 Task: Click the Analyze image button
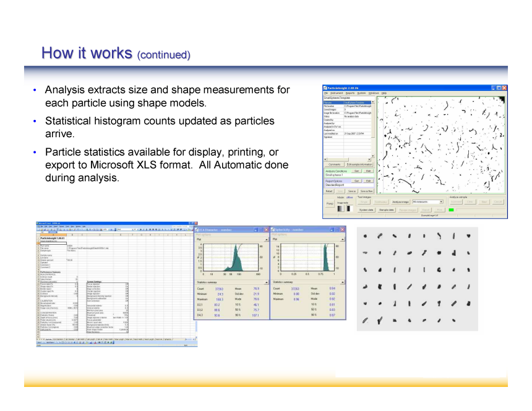[x=400, y=201]
